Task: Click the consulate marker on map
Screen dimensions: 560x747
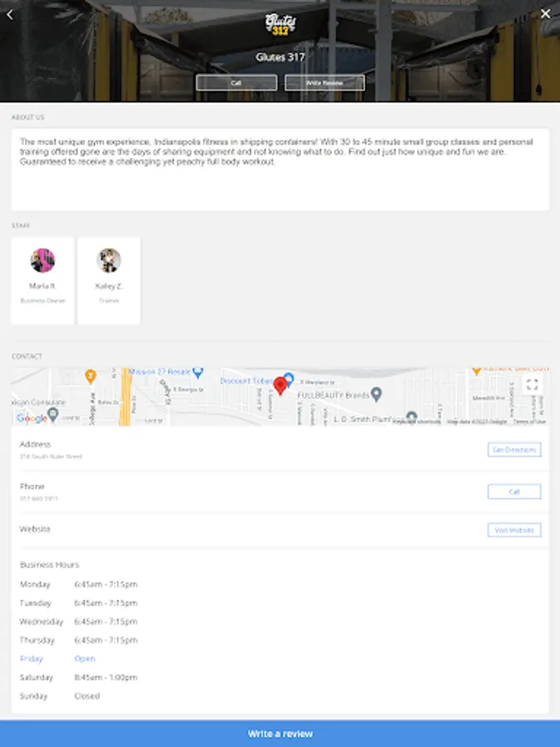Action: pyautogui.click(x=53, y=414)
